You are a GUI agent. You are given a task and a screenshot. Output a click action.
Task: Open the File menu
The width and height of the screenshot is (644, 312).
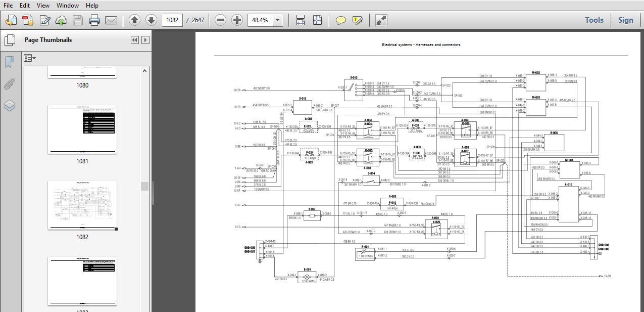click(x=9, y=6)
